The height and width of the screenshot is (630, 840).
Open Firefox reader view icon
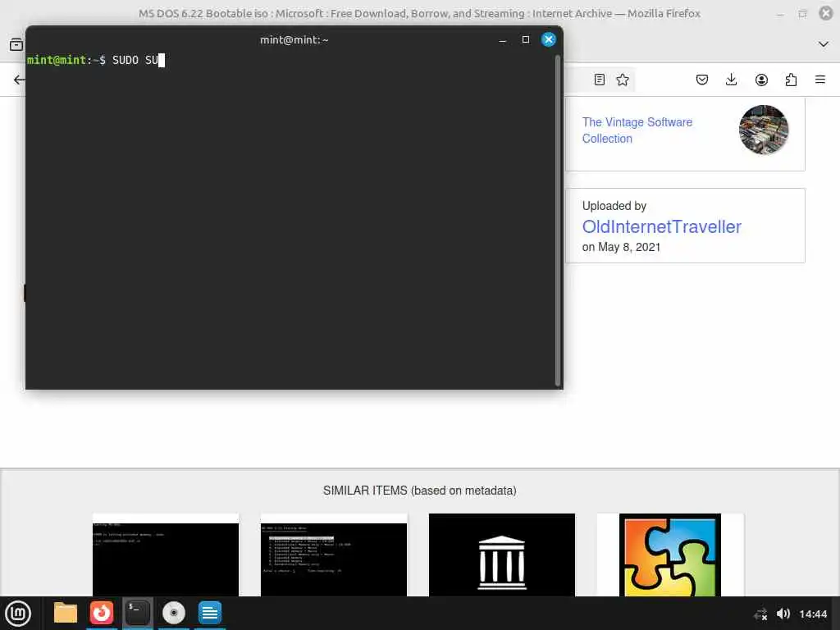pyautogui.click(x=600, y=80)
